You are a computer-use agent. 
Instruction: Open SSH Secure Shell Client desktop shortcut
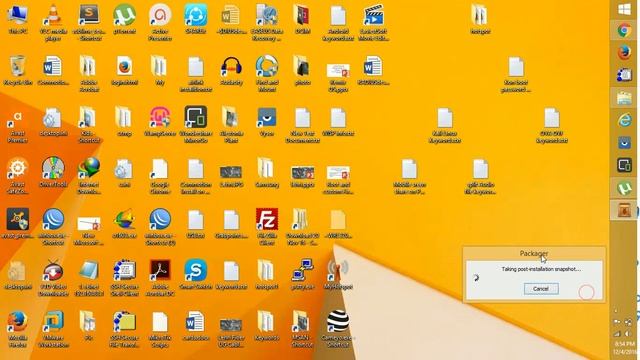[x=124, y=278]
